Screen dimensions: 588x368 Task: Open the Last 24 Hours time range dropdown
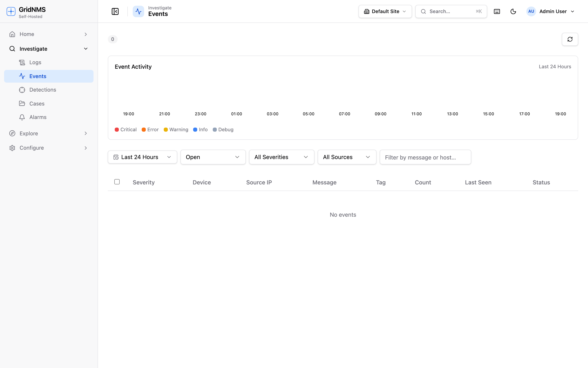click(x=142, y=157)
